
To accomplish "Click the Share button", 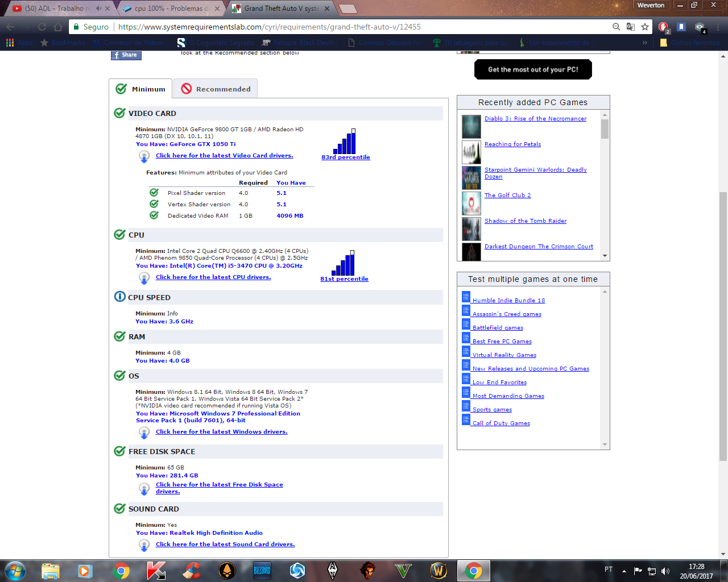I will (126, 55).
